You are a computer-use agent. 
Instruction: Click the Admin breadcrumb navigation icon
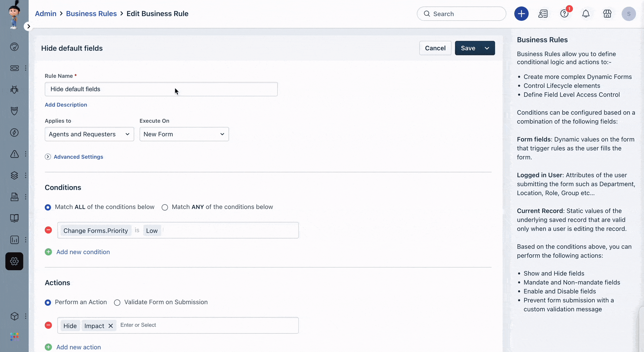[46, 13]
